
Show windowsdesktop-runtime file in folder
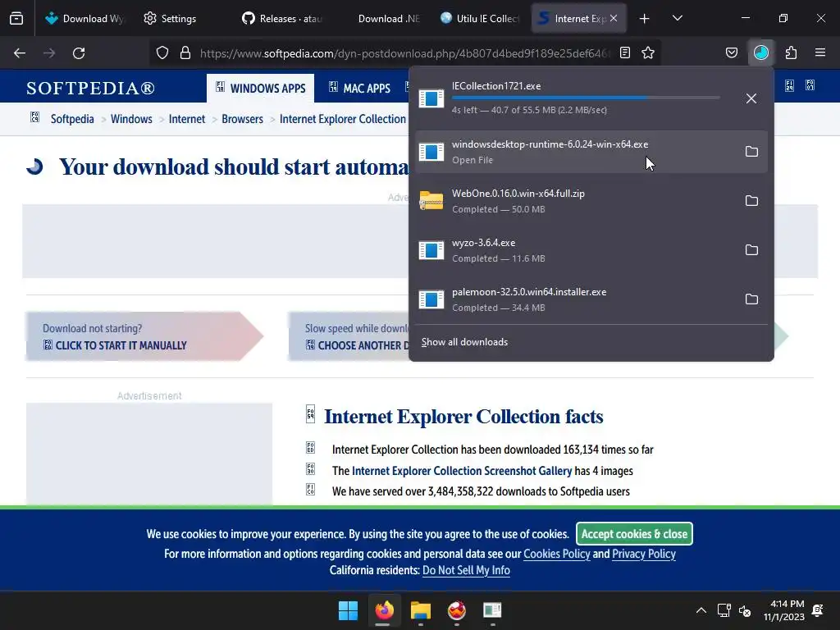coord(751,152)
